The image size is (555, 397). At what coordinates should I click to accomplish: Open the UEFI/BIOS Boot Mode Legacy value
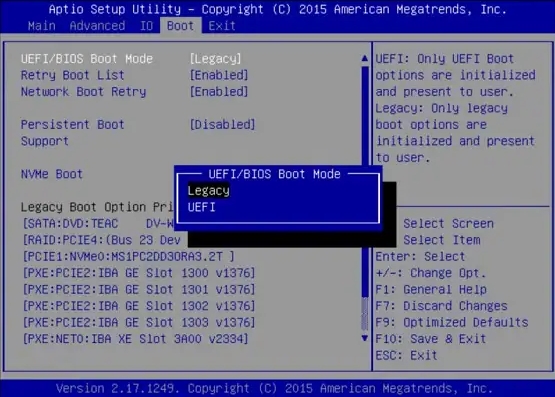click(216, 59)
